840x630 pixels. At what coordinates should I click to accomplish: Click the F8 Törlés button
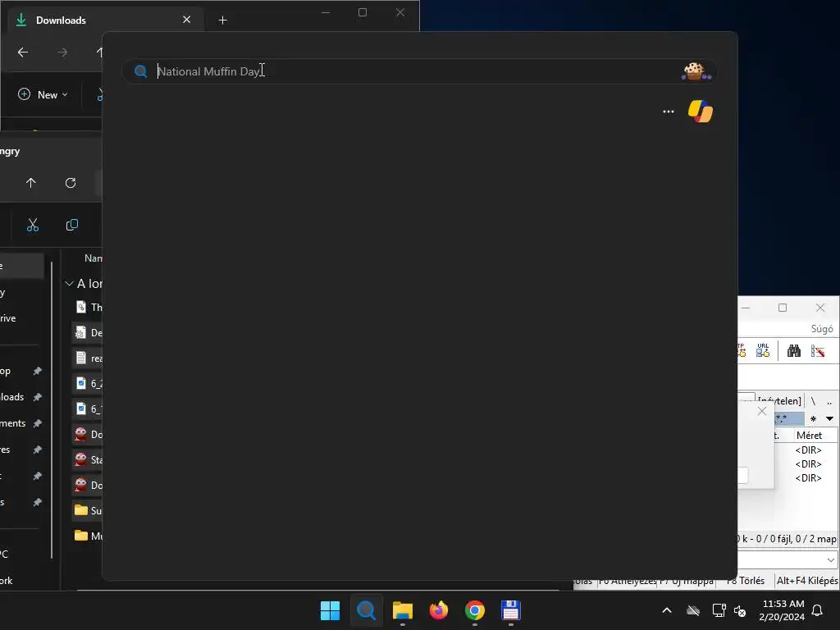745,581
